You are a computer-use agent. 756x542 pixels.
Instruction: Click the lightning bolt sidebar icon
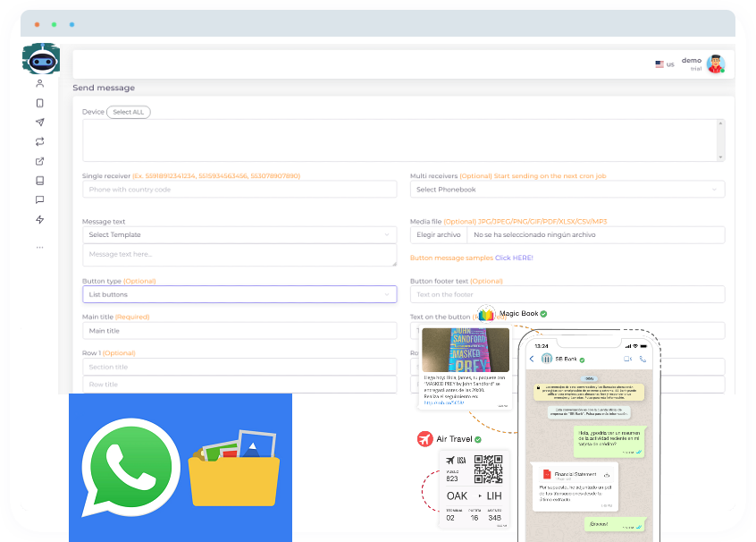40,220
